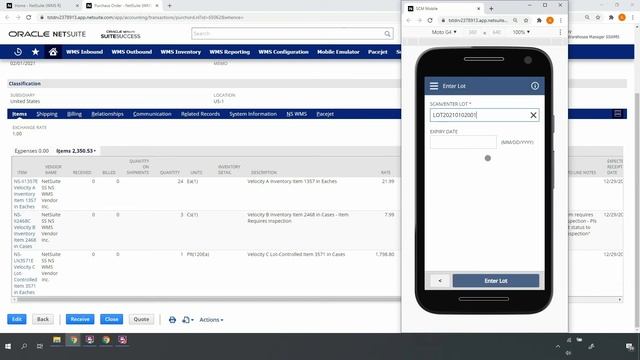Open Pacejet menu in navigation bar
Screen dimensions: 640x360
[378, 52]
